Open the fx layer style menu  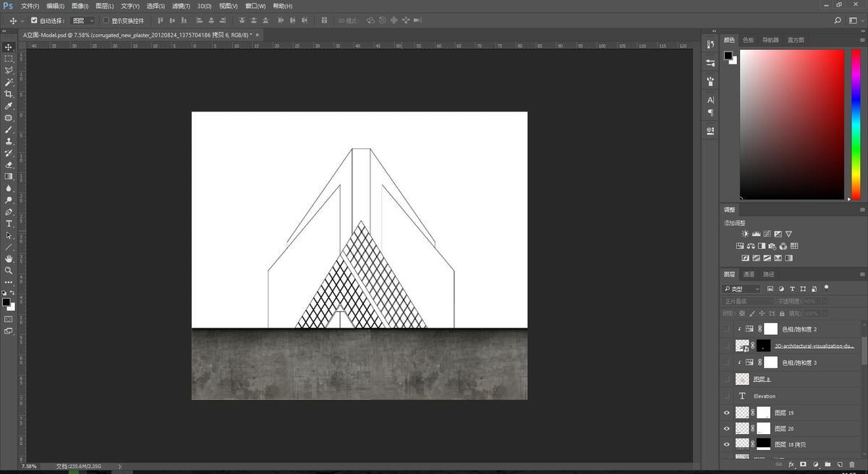pos(791,464)
